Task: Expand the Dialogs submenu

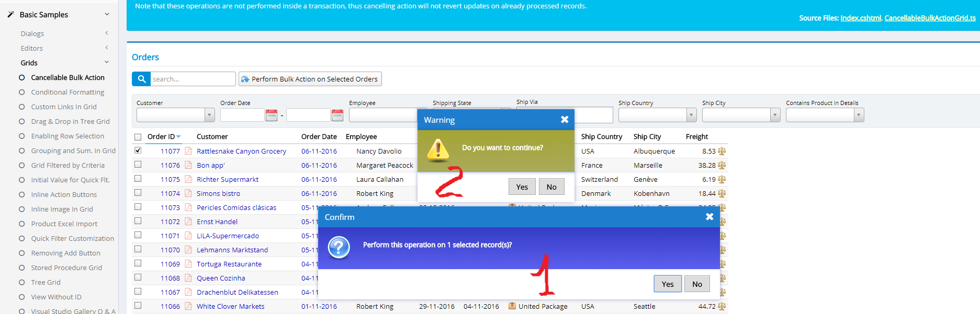Action: tap(107, 33)
